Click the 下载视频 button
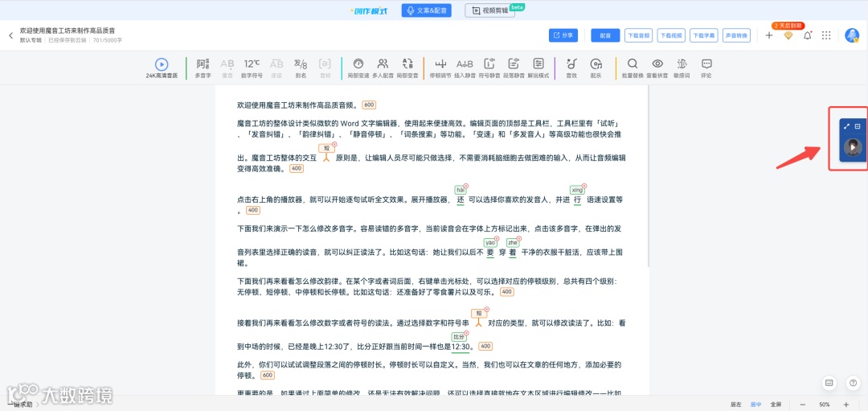This screenshot has width=868, height=411. pyautogui.click(x=671, y=35)
